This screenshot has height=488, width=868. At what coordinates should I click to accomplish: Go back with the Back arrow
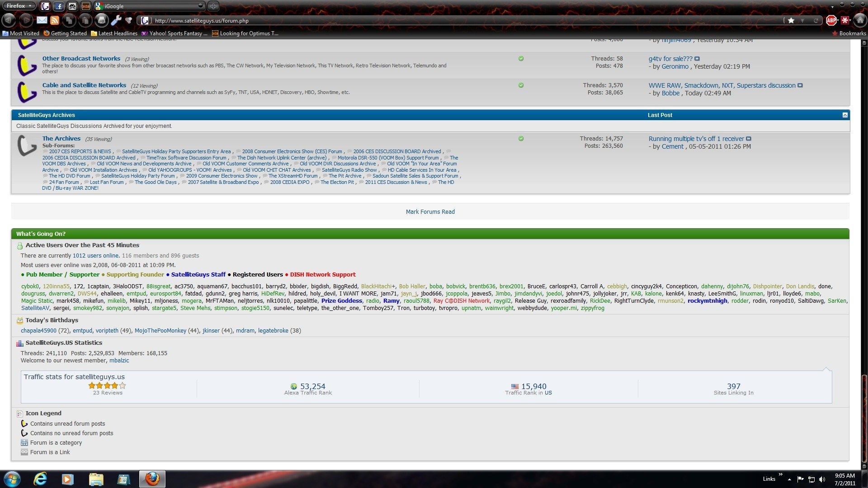9,20
